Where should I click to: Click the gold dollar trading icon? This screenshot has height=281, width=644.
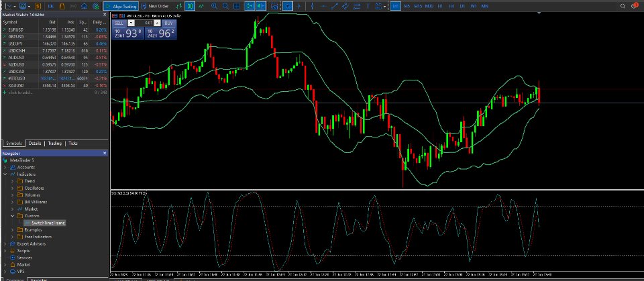pyautogui.click(x=38, y=6)
